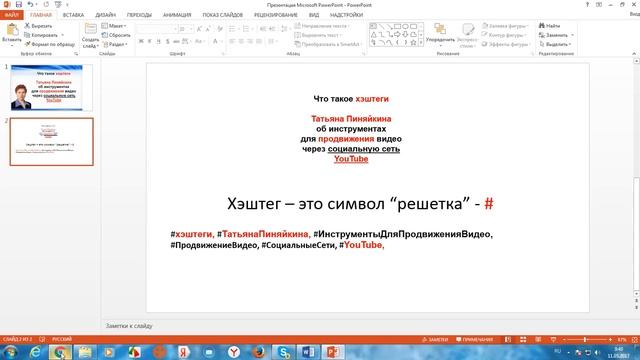The image size is (640, 360).
Task: Open Skype from the taskbar
Action: [284, 352]
